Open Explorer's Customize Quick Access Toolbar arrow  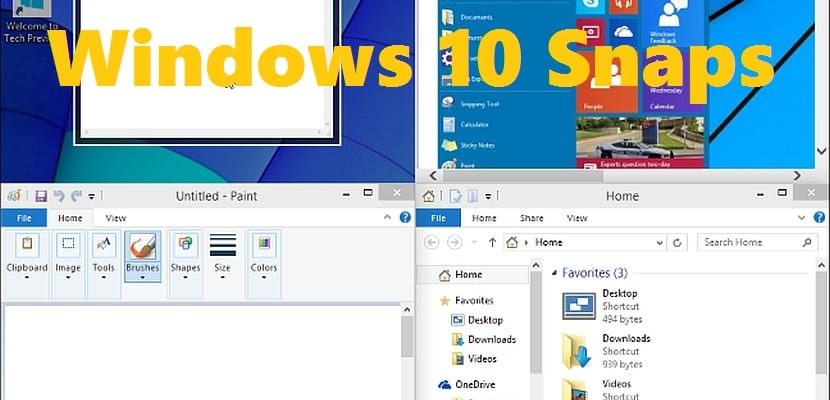pyautogui.click(x=488, y=197)
